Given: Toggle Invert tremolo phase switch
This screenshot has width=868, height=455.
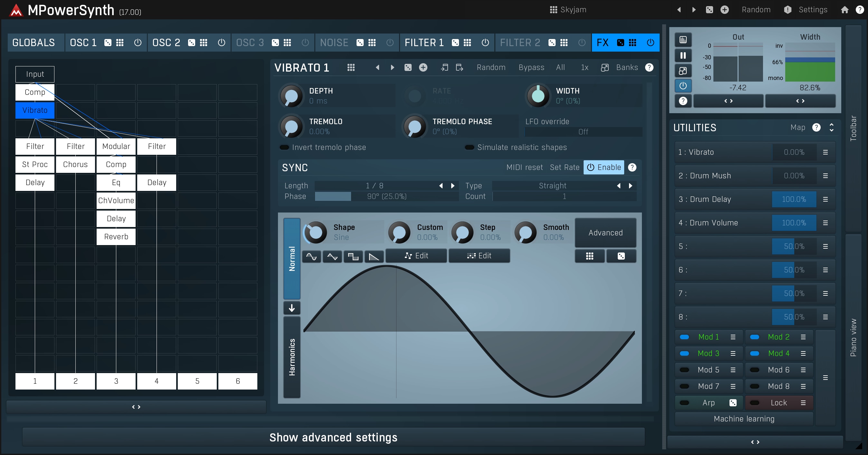Looking at the screenshot, I should click(x=284, y=147).
